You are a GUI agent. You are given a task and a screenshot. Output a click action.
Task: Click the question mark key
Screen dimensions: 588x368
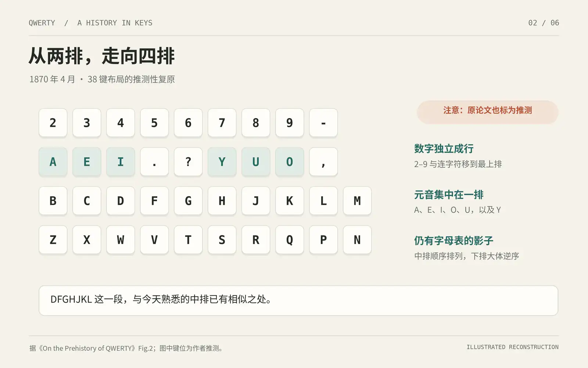[x=188, y=162]
